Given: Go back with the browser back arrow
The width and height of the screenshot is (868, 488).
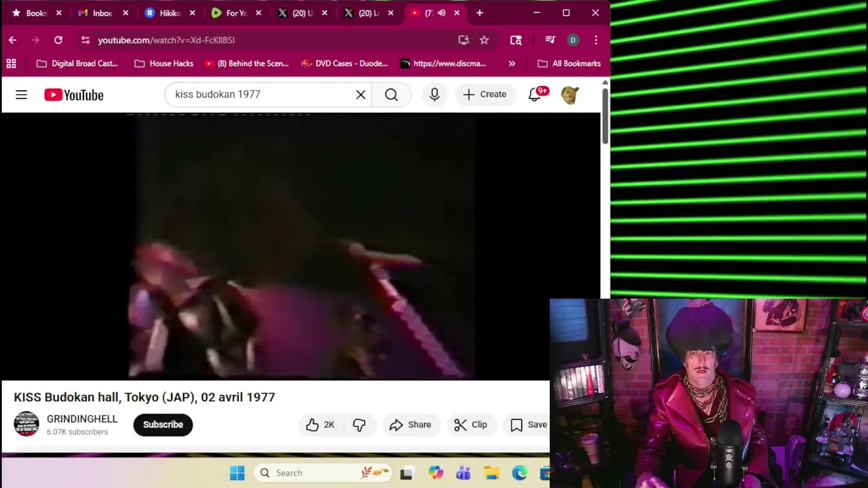Looking at the screenshot, I should click(x=12, y=40).
